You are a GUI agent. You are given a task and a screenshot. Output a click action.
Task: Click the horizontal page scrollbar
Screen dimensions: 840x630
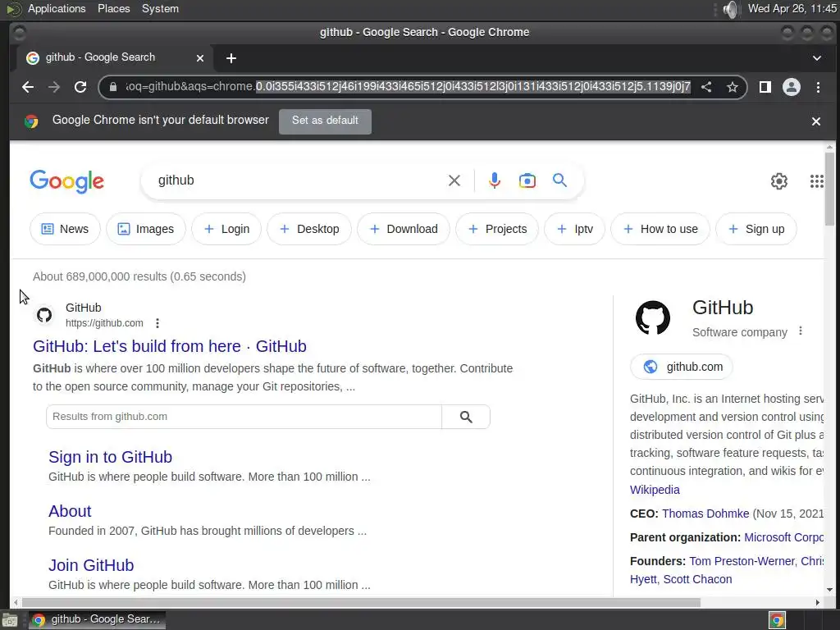tap(361, 602)
